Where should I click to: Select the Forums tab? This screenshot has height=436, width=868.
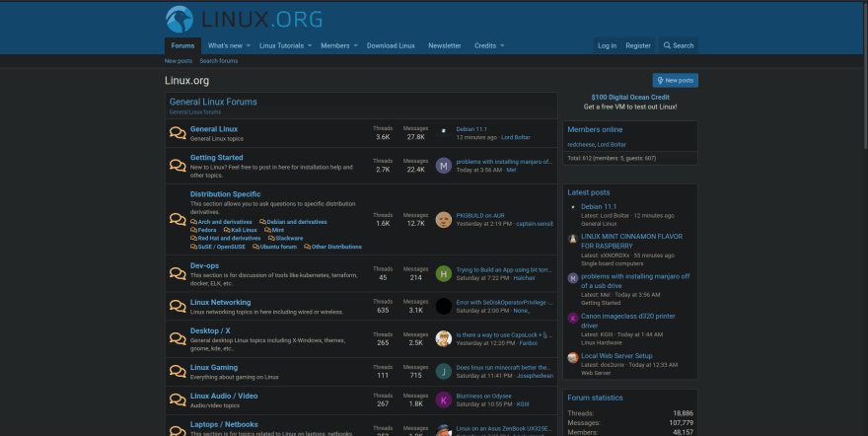182,46
